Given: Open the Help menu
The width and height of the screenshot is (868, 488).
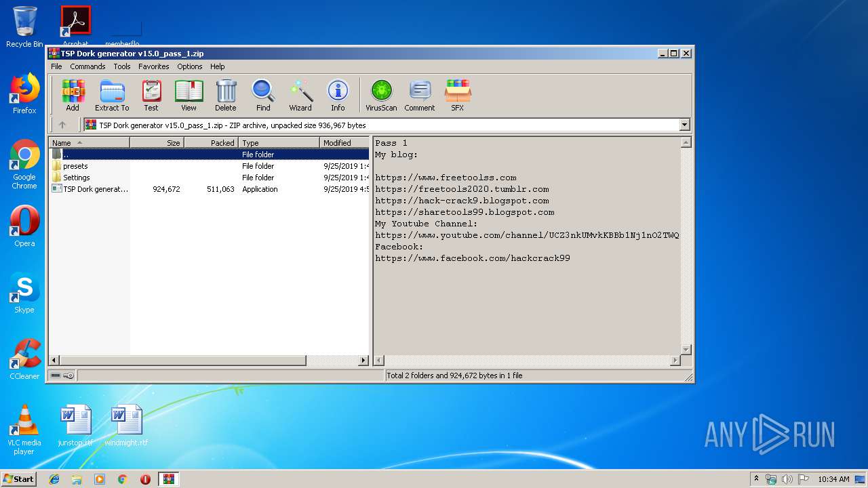Looking at the screenshot, I should coord(217,66).
